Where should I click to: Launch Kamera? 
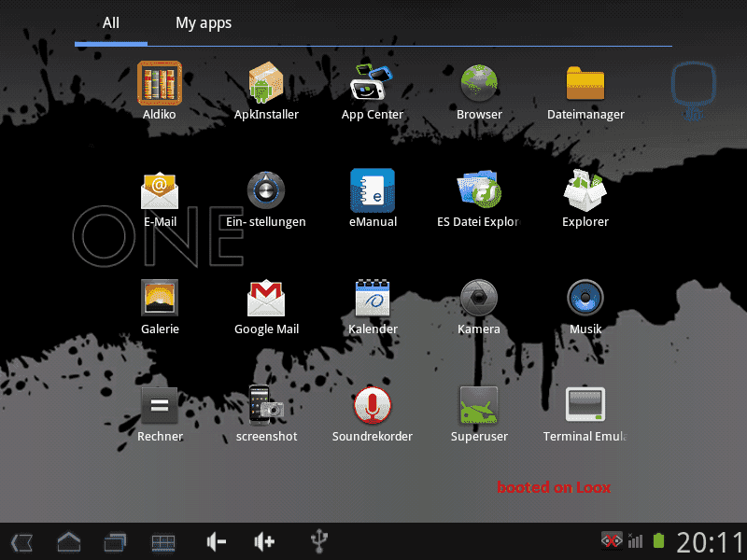pos(479,306)
